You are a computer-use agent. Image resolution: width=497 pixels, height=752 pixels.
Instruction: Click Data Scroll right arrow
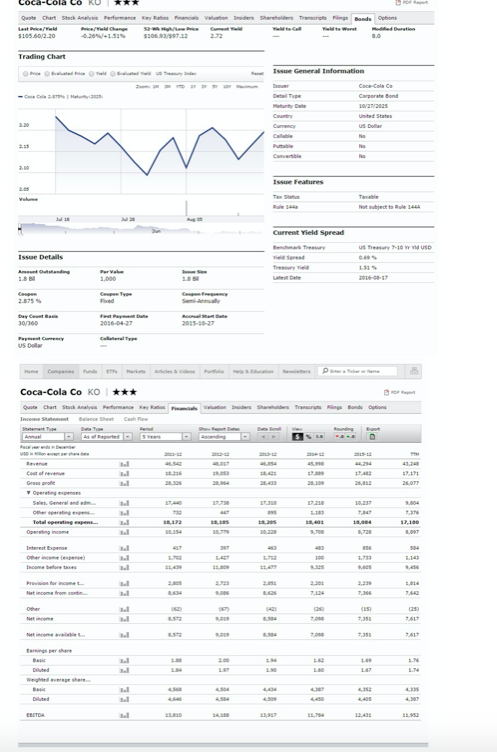(x=273, y=436)
